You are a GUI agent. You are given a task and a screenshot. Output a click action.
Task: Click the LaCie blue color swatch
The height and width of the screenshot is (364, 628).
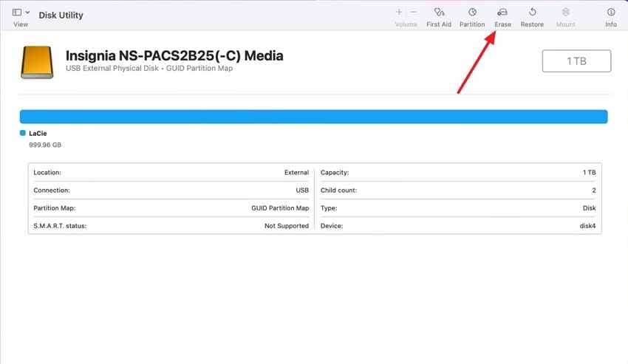pyautogui.click(x=23, y=133)
